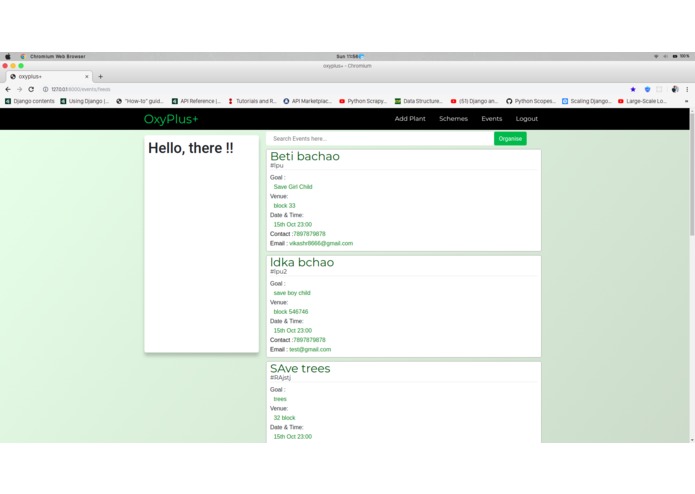Click the block 33 venue text

[284, 206]
